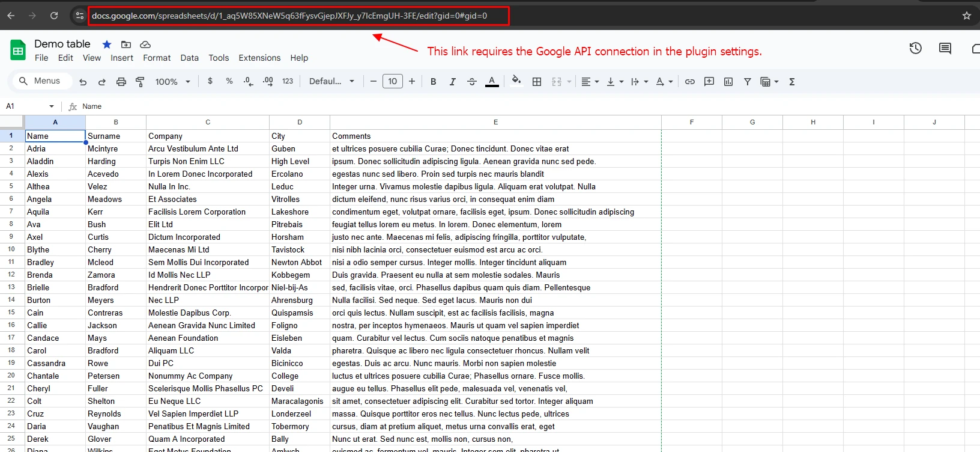This screenshot has height=452, width=980.
Task: Open the fill color picker
Action: point(516,81)
